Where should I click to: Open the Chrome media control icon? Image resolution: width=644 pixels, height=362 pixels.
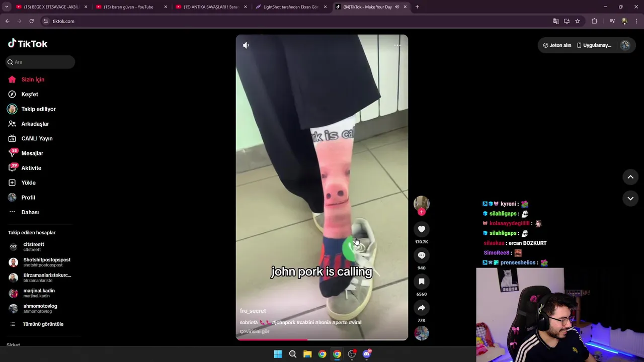click(612, 21)
